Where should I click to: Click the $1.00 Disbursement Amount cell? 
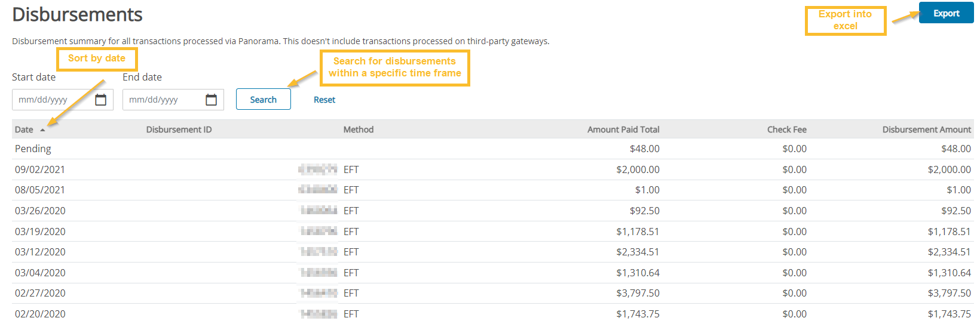tap(958, 190)
